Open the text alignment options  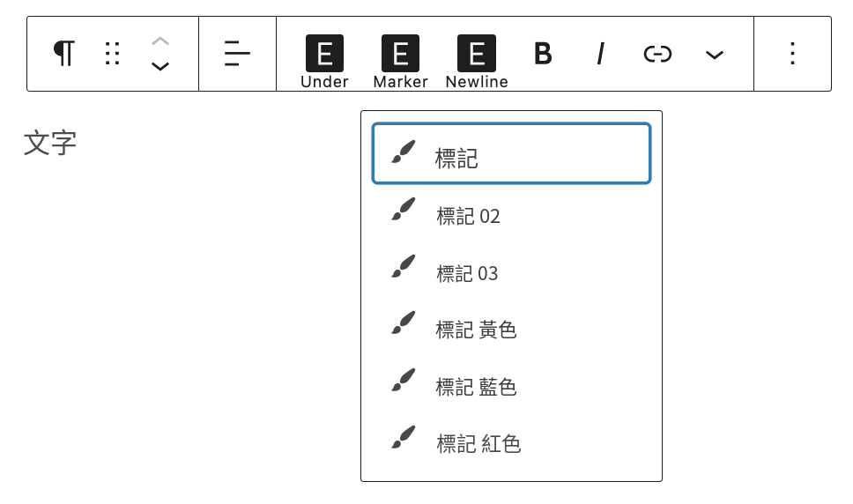(x=237, y=53)
